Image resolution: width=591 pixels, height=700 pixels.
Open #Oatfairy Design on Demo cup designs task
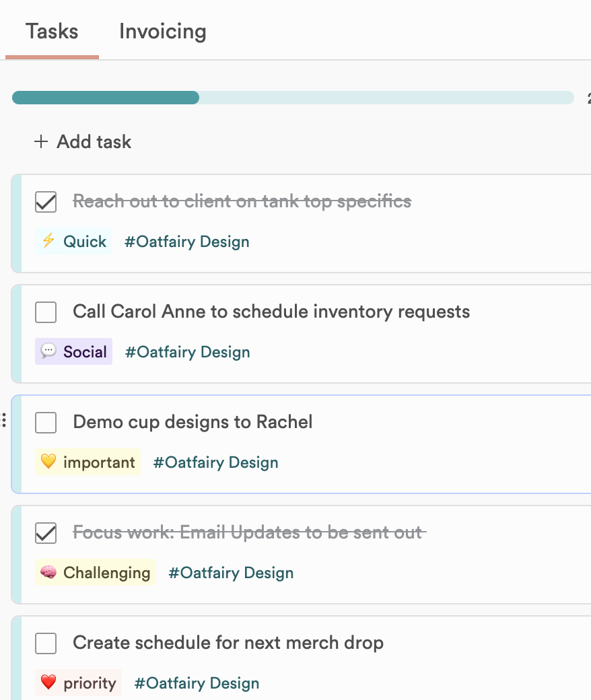(215, 462)
